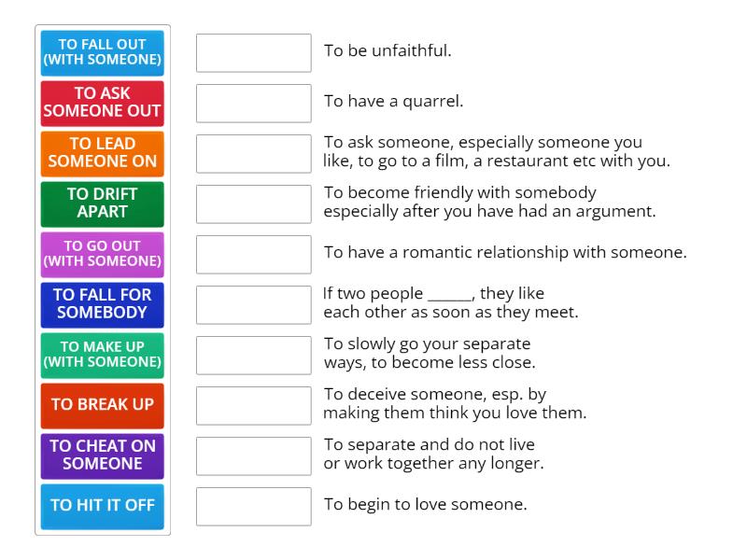Click the answer box beside 'To have a quarrel'

[x=253, y=103]
